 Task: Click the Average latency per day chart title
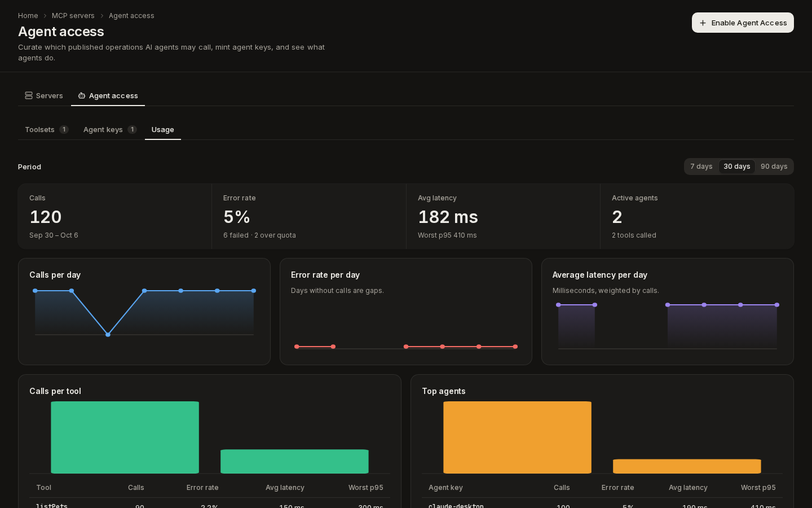pos(600,275)
